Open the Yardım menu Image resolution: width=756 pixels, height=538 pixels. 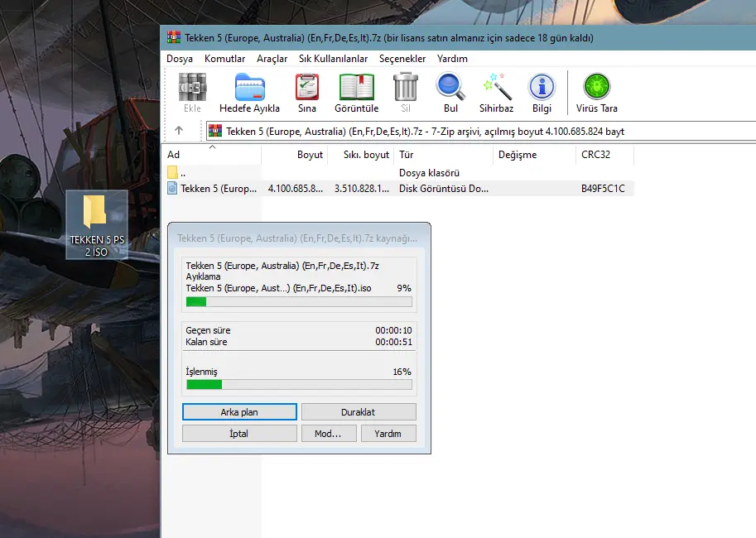point(452,58)
